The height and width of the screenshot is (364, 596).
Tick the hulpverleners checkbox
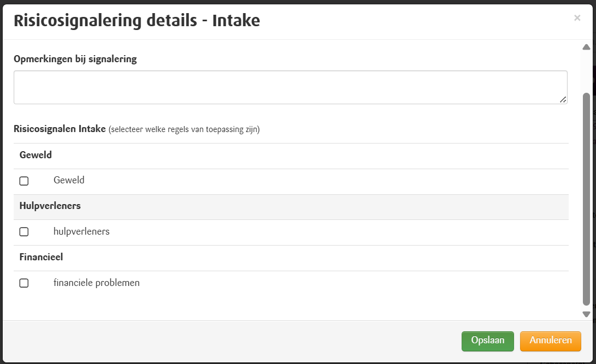click(24, 232)
